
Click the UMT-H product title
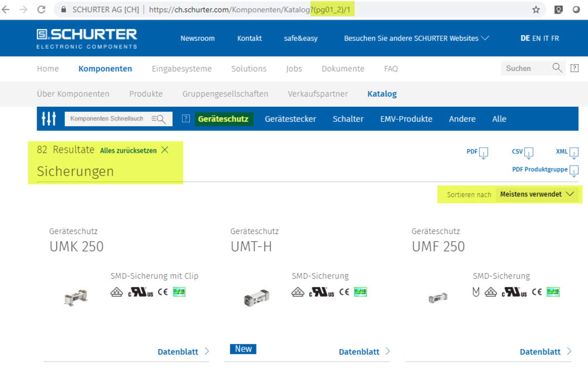[x=251, y=246]
